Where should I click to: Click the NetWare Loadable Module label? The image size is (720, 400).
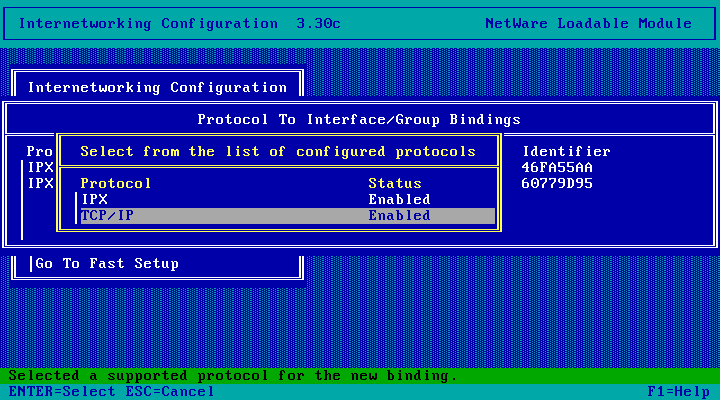588,23
